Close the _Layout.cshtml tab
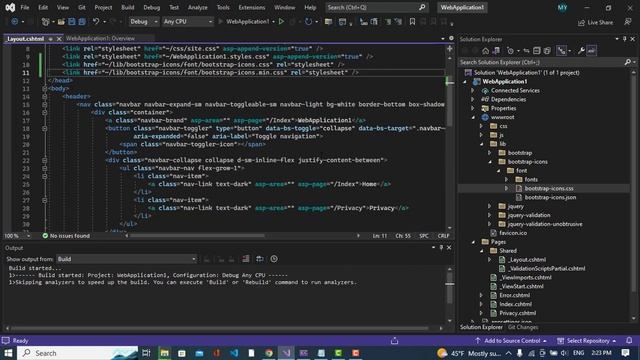Image resolution: width=640 pixels, height=360 pixels. point(59,39)
